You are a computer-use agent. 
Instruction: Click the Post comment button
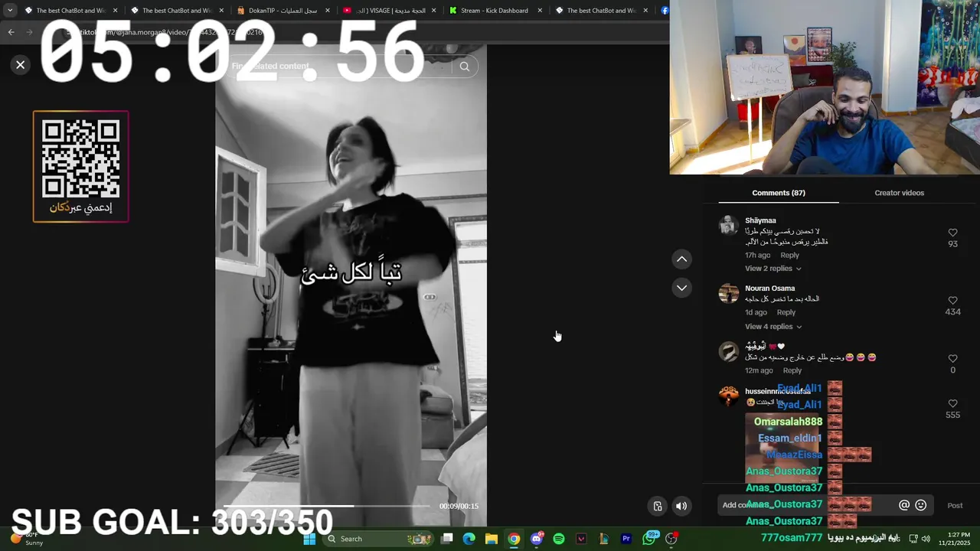[955, 505]
